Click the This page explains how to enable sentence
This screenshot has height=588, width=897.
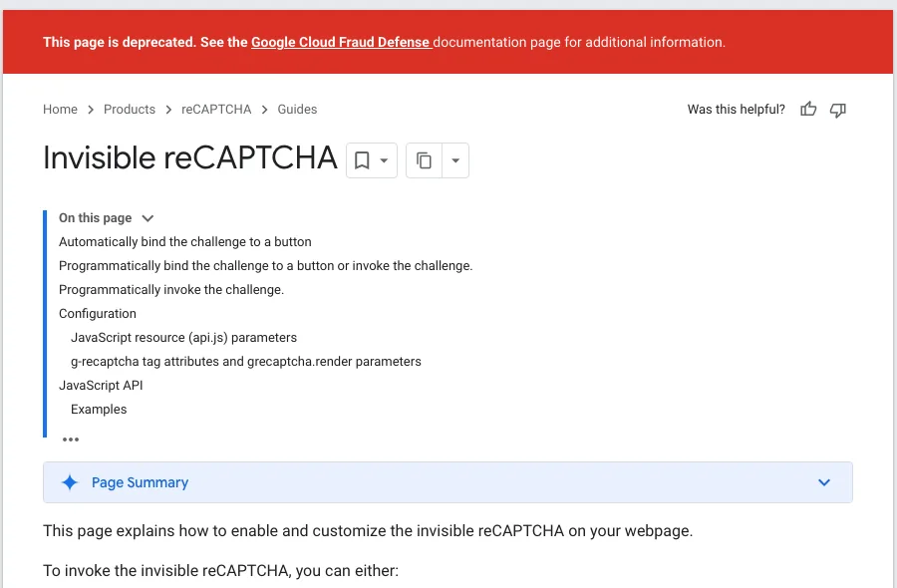(x=368, y=531)
